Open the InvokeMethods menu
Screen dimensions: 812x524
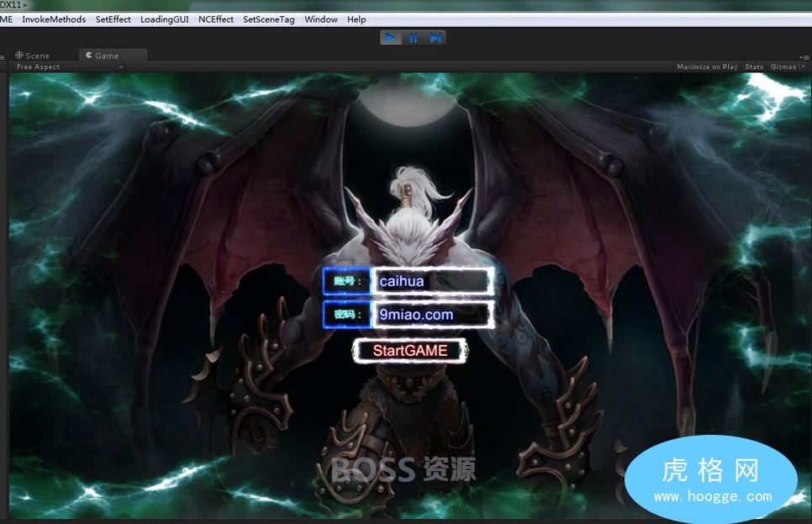54,19
